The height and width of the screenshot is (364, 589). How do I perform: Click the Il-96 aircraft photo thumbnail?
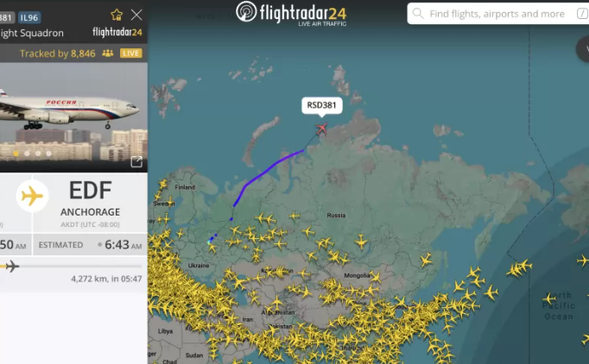[x=73, y=112]
